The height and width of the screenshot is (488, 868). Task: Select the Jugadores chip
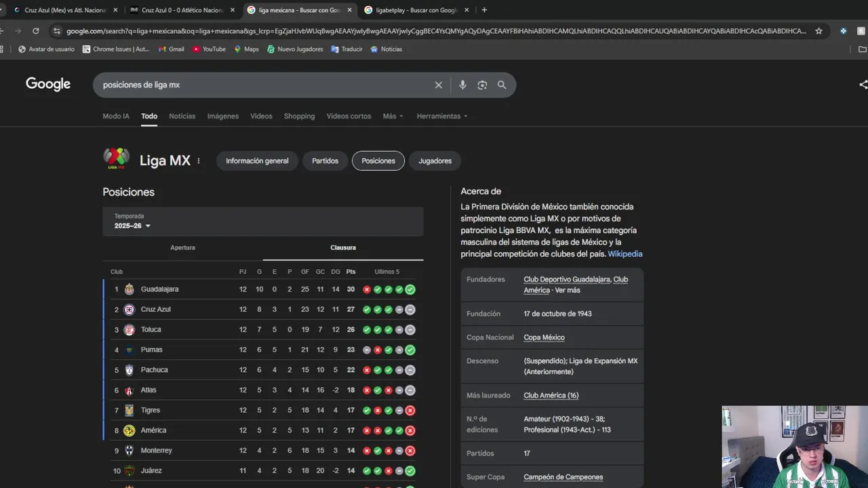[435, 161]
